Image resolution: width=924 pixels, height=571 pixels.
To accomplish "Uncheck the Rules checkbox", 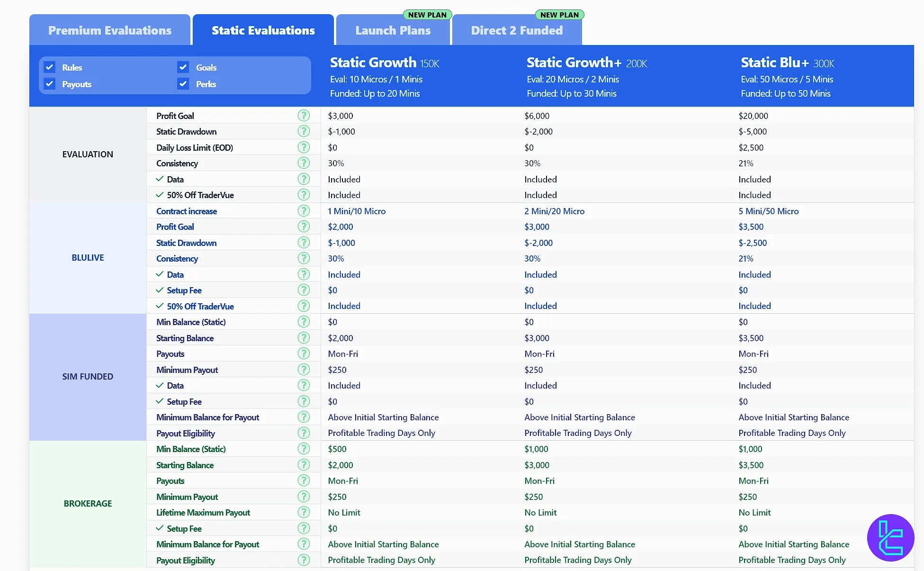I will [x=50, y=67].
